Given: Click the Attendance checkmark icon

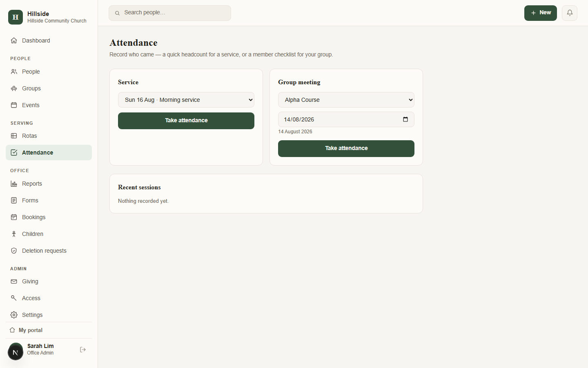Looking at the screenshot, I should tap(14, 153).
